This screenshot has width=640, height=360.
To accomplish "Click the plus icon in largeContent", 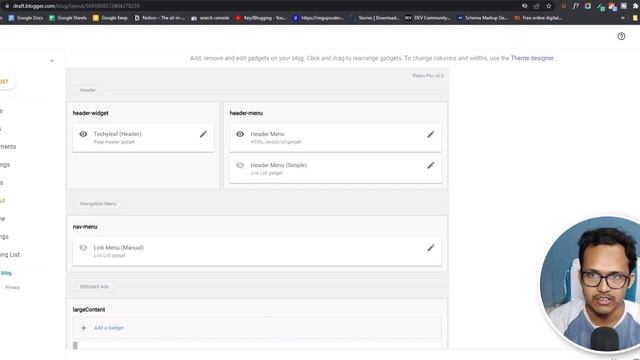I will pos(84,328).
